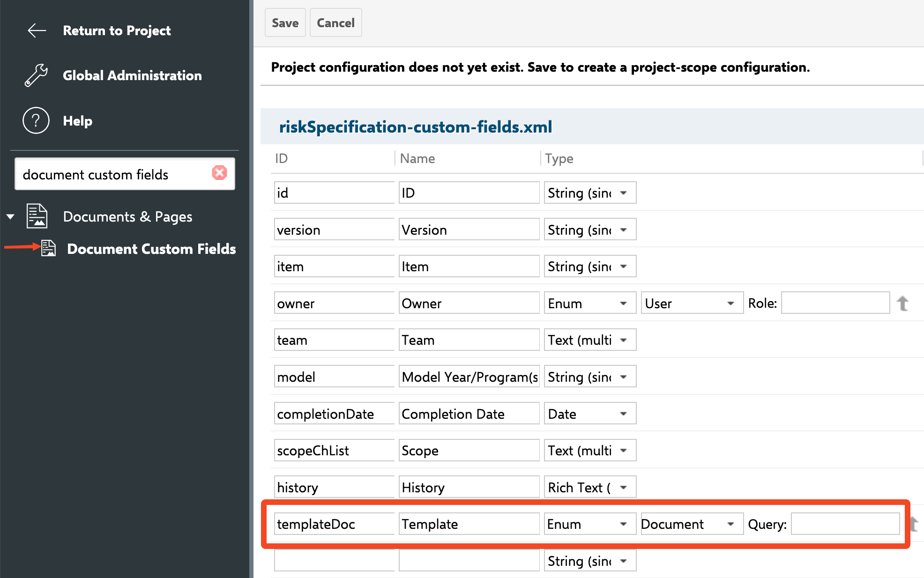Open the User enum dropdown in owner row

click(692, 303)
